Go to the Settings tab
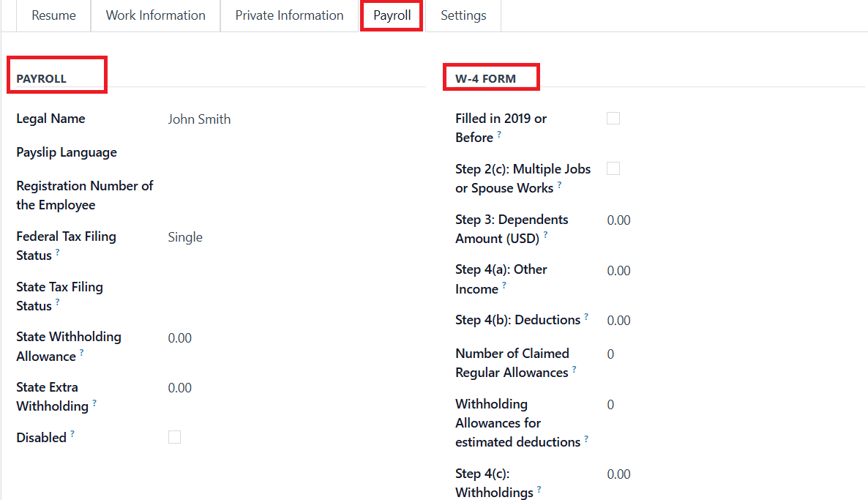The image size is (868, 500). click(x=463, y=15)
